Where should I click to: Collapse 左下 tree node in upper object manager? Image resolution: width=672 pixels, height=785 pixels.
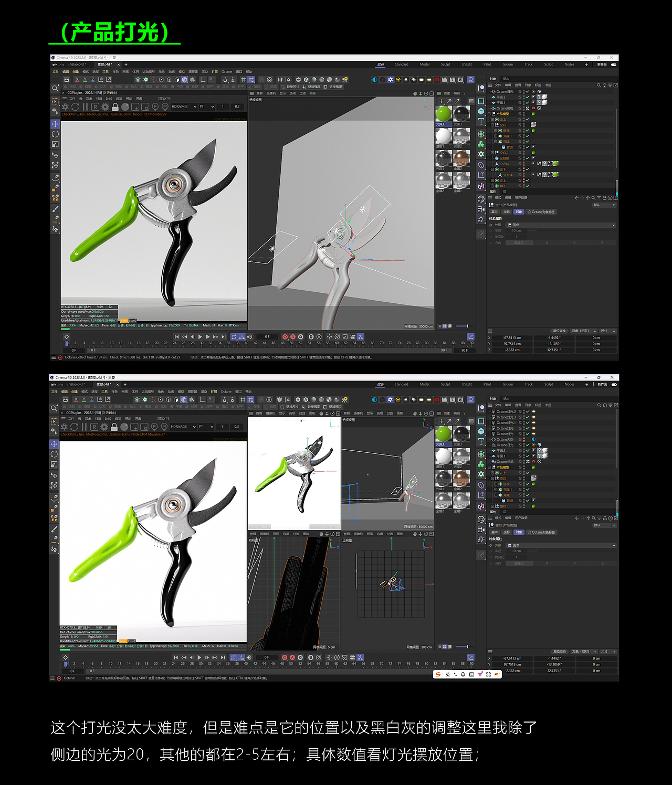[492, 169]
